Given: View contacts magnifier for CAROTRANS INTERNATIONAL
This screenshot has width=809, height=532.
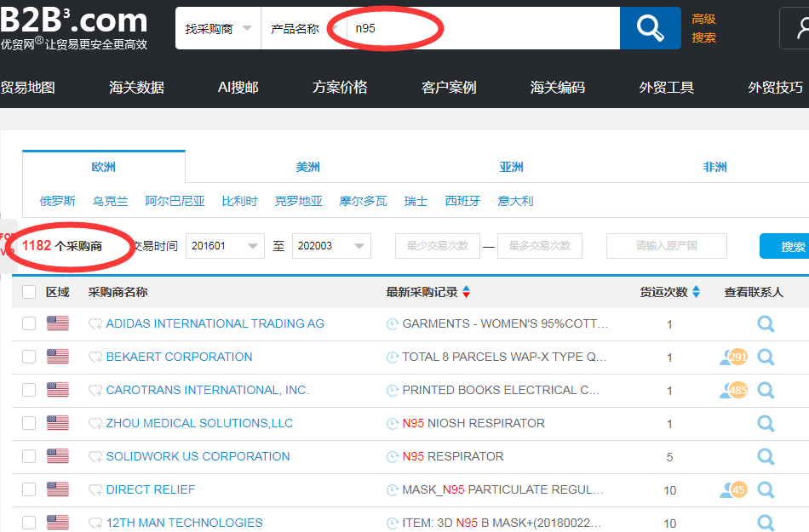Looking at the screenshot, I should click(766, 390).
